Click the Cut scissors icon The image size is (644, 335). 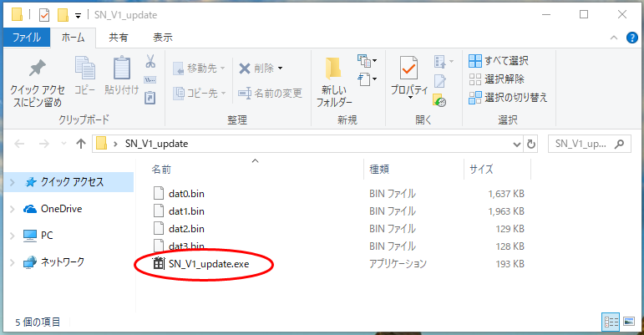coord(150,62)
